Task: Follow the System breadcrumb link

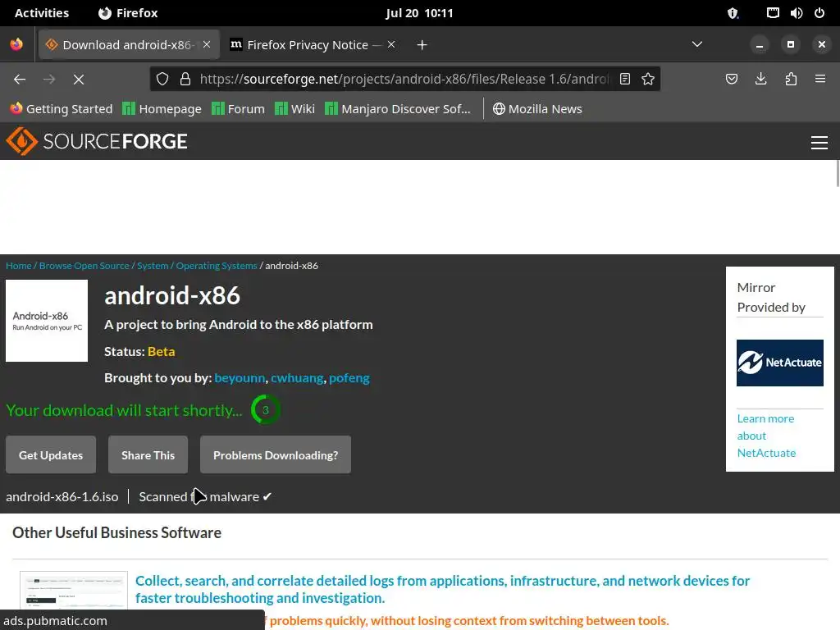Action: 153,266
